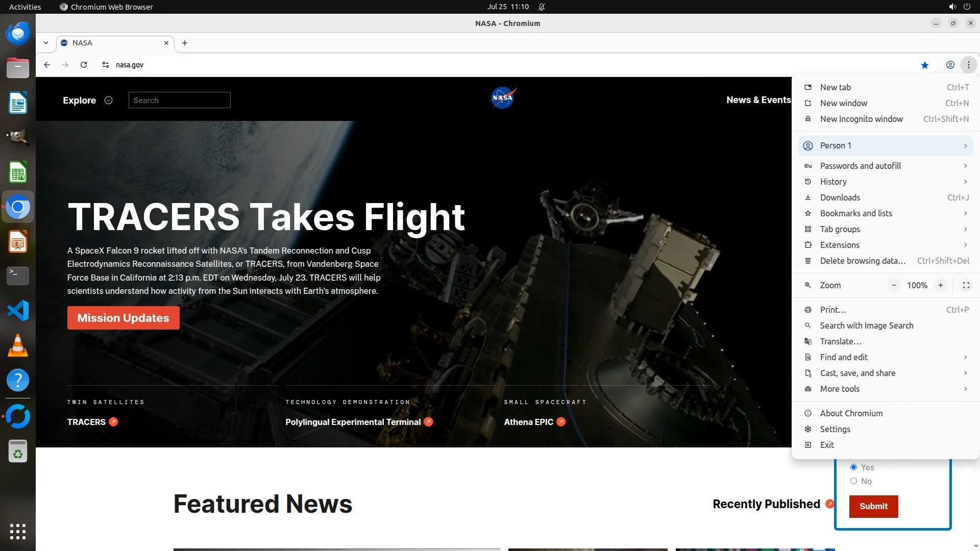Reload the page with refresh icon

[x=84, y=65]
